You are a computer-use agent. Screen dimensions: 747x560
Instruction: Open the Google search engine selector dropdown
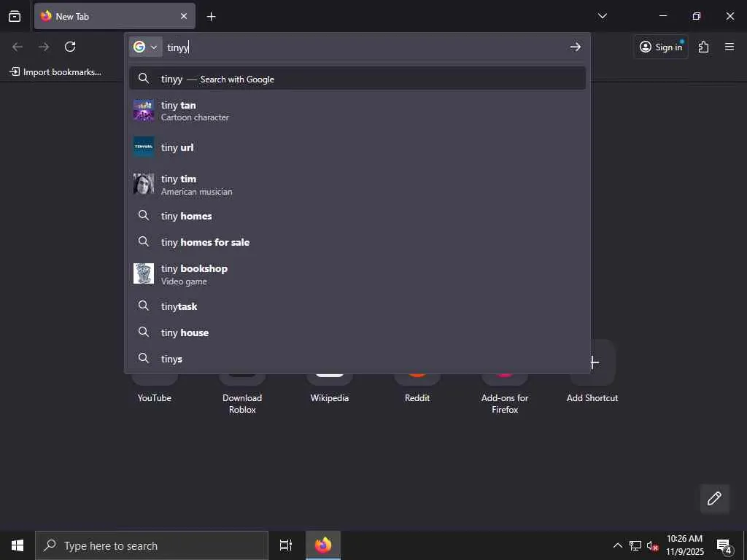tap(146, 47)
